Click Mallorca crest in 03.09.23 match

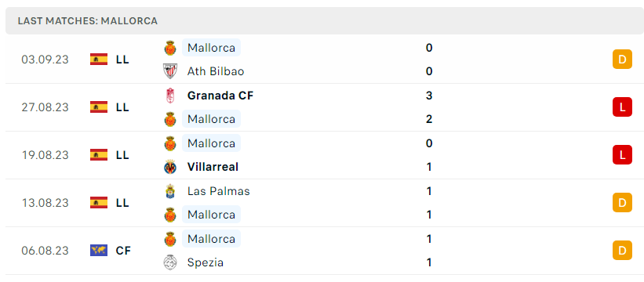point(170,48)
